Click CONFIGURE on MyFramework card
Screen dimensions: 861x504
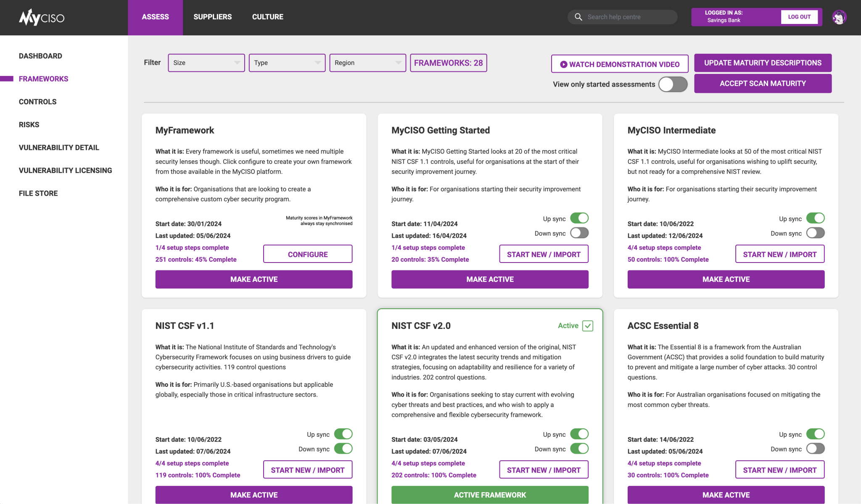point(308,254)
